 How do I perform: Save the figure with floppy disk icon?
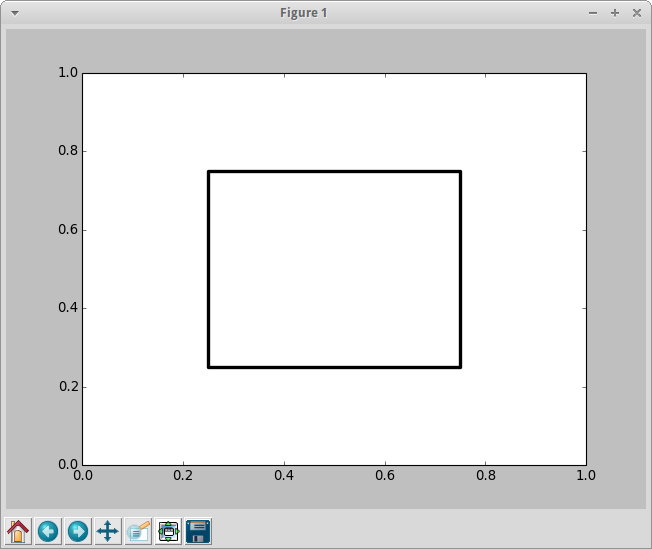pos(198,531)
